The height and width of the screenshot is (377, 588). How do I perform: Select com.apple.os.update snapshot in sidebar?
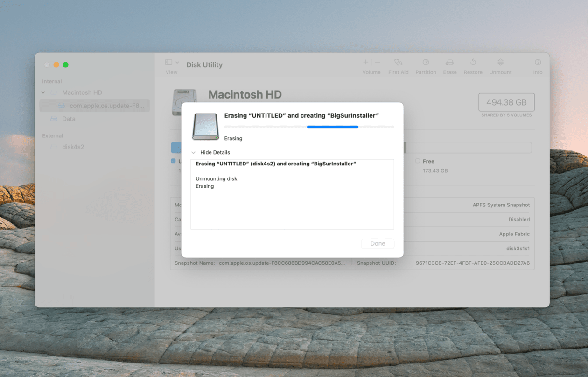[95, 106]
